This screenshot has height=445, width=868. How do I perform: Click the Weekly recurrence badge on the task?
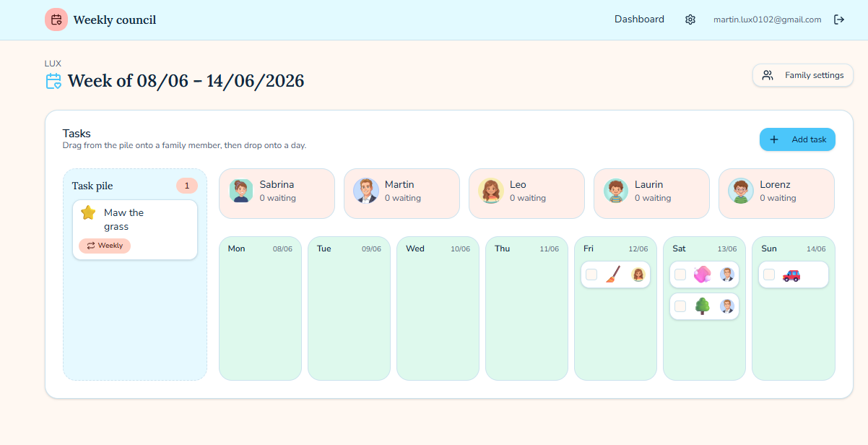(x=105, y=246)
